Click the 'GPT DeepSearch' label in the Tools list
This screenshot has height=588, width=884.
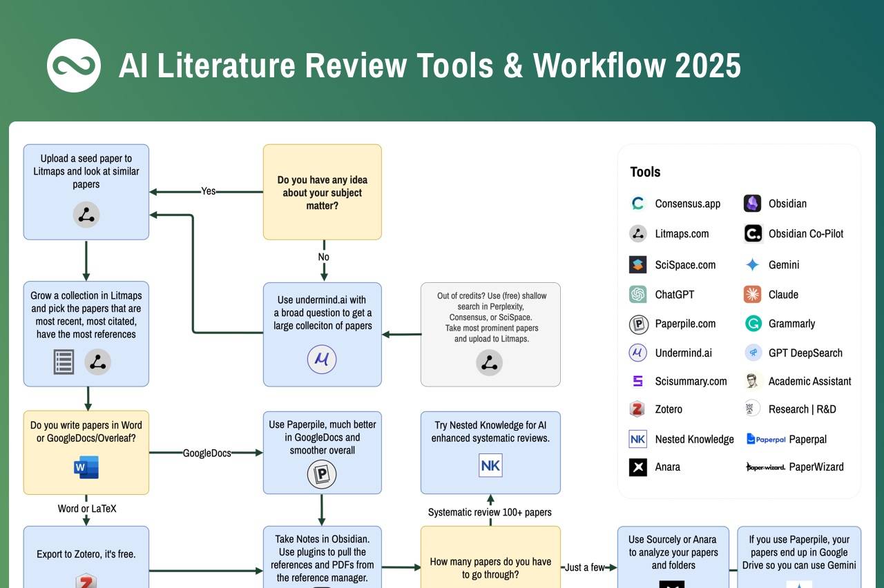click(x=805, y=353)
